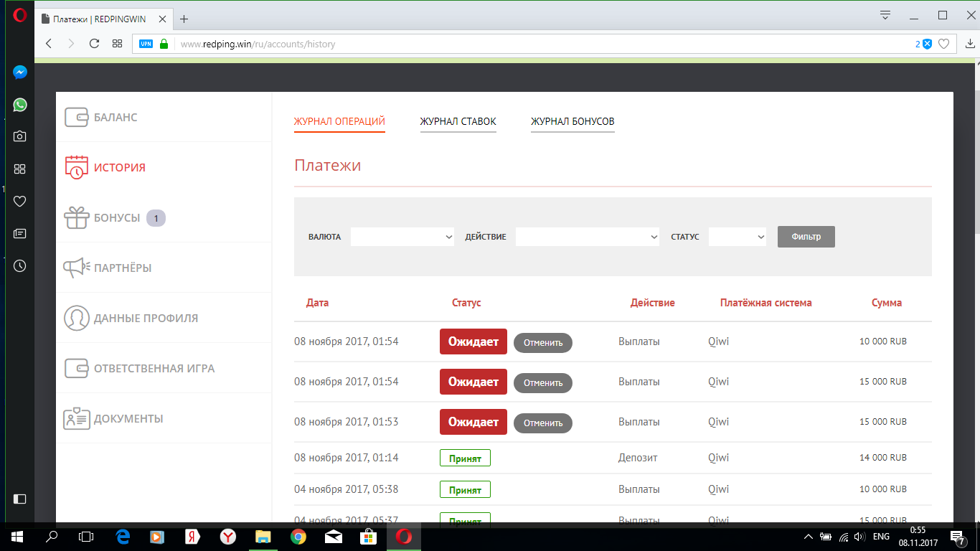Take a snapshot using the camera icon
Viewport: 980px width, 551px height.
(x=20, y=136)
